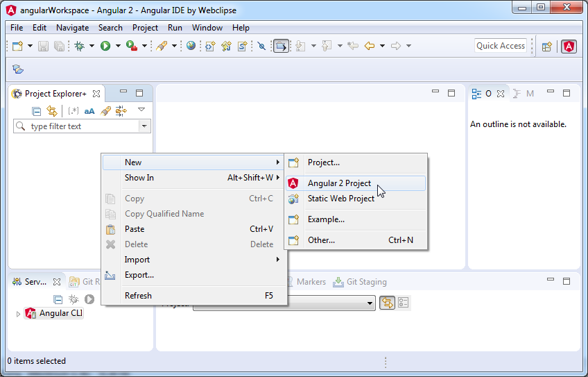Open the External Tools dropdown arrow
This screenshot has height=377, width=588.
coord(144,46)
